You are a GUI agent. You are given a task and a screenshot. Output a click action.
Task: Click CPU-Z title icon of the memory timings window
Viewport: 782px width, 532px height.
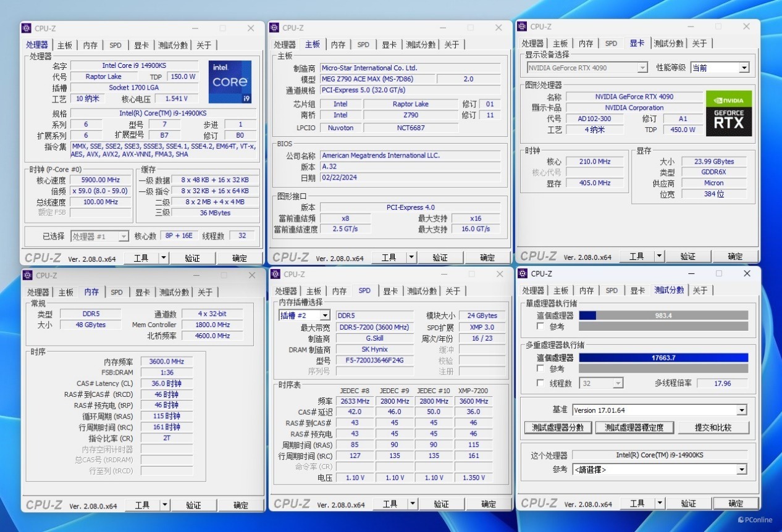pyautogui.click(x=28, y=275)
